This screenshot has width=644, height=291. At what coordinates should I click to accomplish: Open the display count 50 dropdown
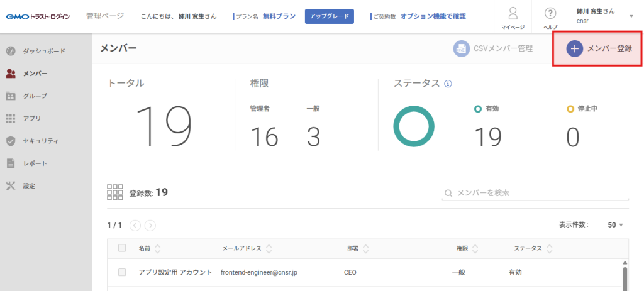click(615, 225)
